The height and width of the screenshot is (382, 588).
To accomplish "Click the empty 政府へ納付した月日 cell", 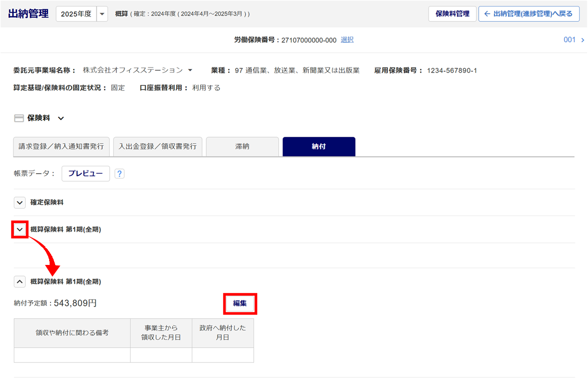I will tap(223, 355).
